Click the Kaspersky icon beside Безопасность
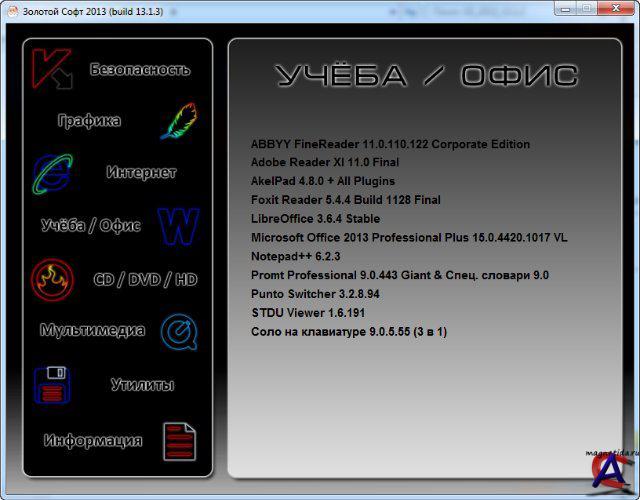Screen dimensions: 640x500 (x=50, y=69)
